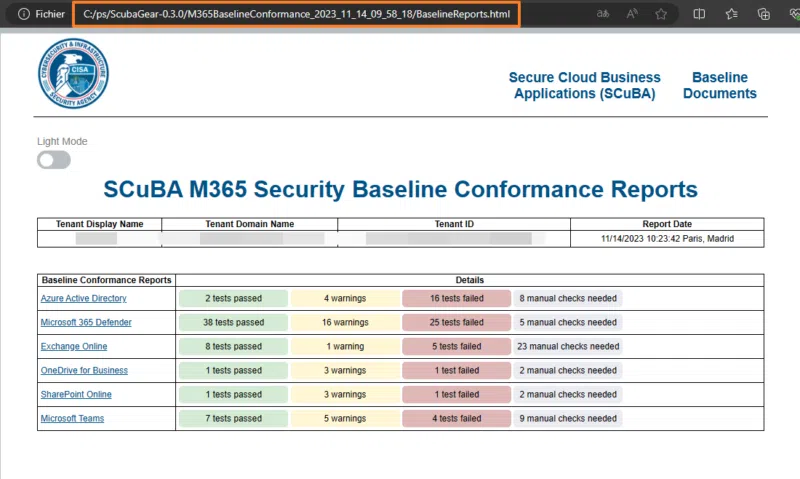
Task: Open the Exchange Online report
Action: 73,347
